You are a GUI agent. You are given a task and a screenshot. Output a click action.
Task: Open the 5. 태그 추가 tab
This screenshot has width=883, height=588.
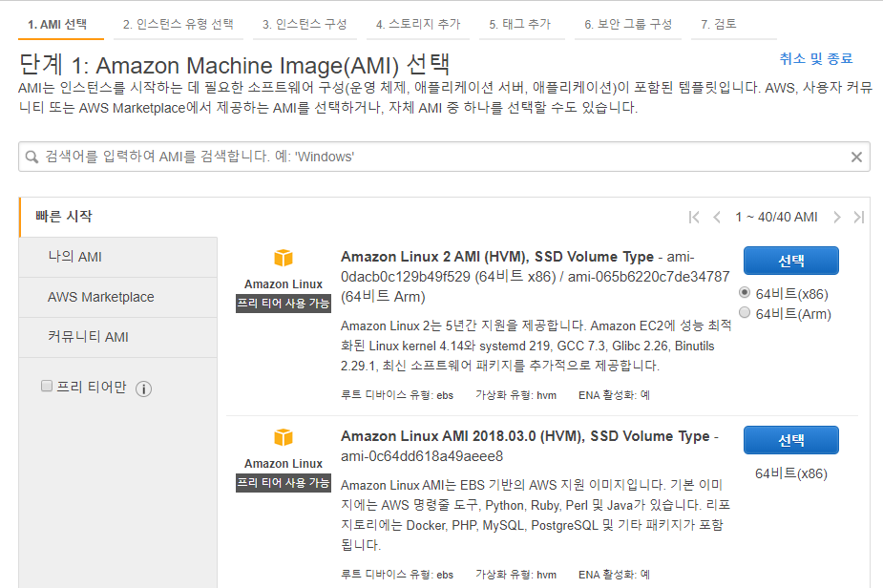[521, 25]
